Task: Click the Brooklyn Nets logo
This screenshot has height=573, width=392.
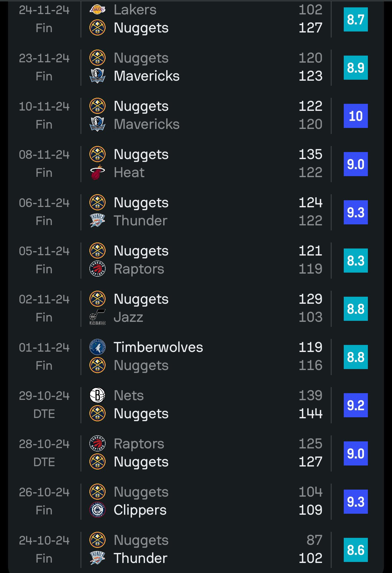Action: point(97,396)
